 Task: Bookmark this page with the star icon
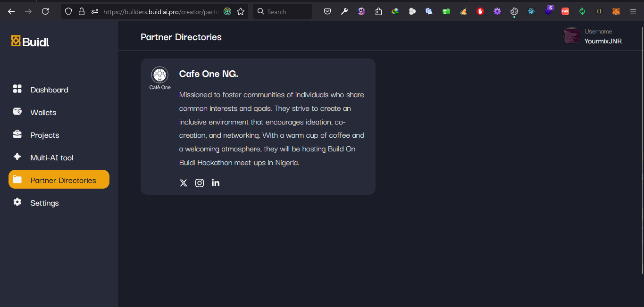tap(241, 11)
